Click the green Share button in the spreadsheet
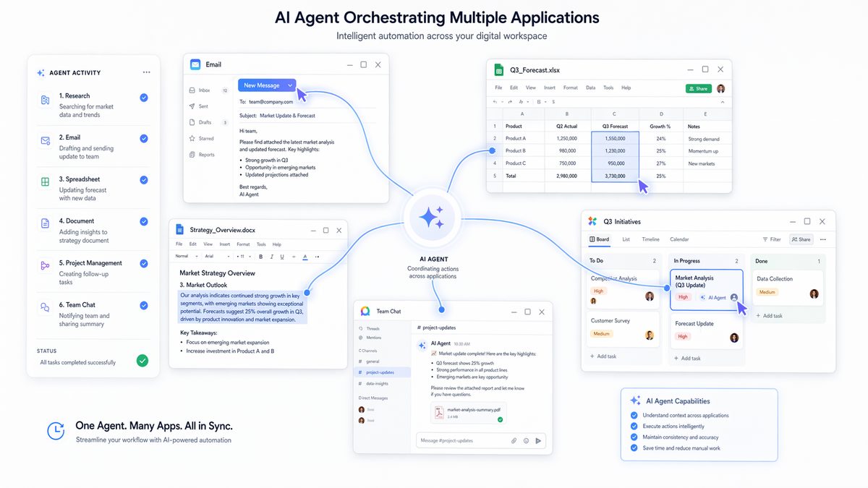Viewport: 868px width, 488px height. point(699,88)
